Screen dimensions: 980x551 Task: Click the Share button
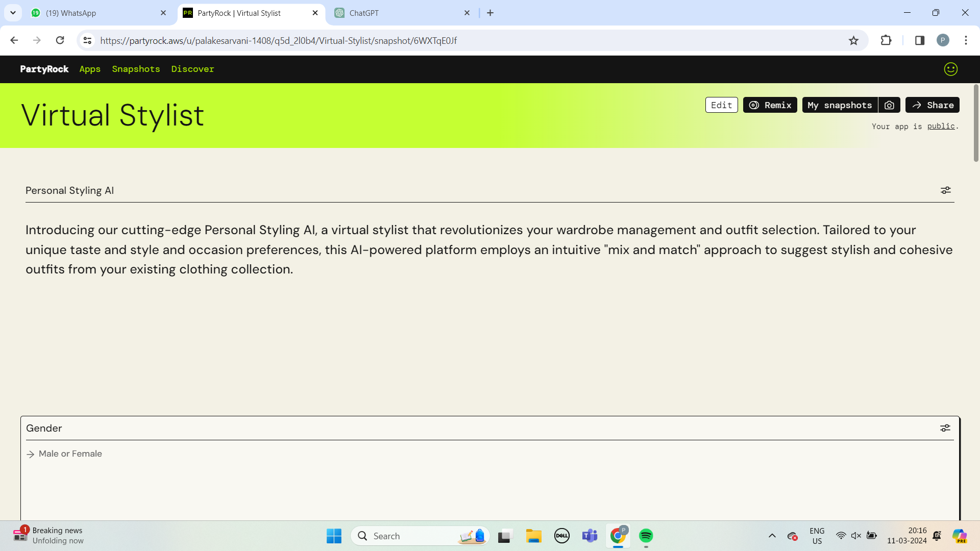[x=932, y=105]
